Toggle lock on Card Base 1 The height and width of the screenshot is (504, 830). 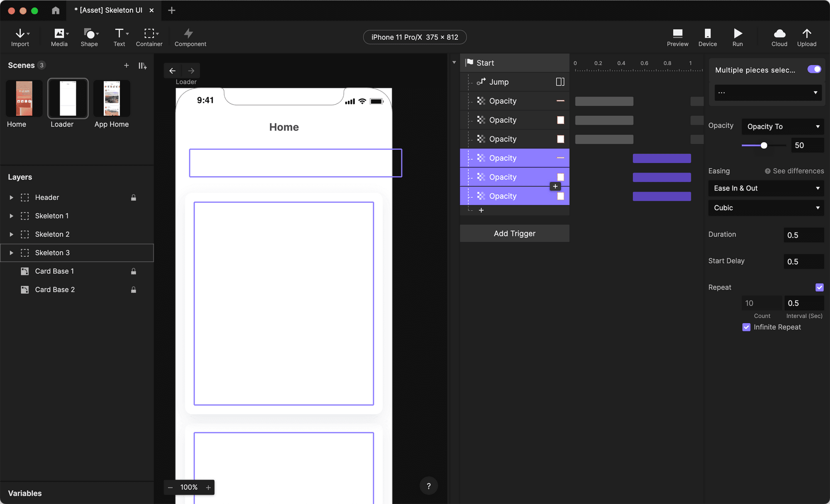pos(134,271)
